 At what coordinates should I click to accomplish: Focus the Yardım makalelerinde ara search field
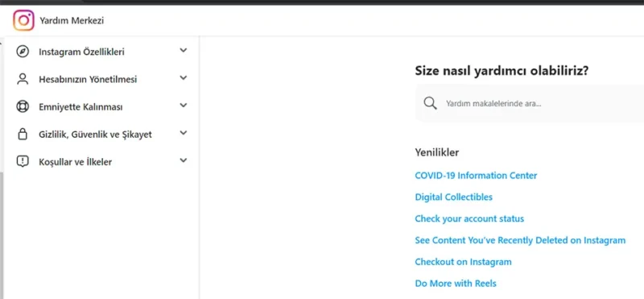tap(530, 103)
